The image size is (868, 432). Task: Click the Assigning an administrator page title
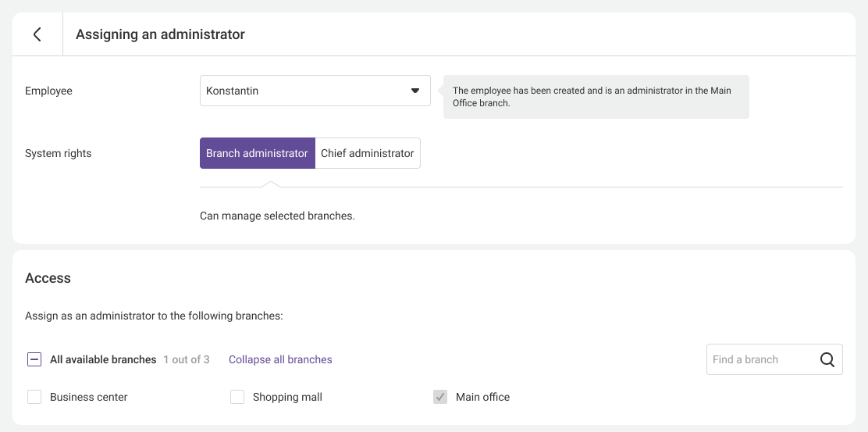click(x=160, y=34)
